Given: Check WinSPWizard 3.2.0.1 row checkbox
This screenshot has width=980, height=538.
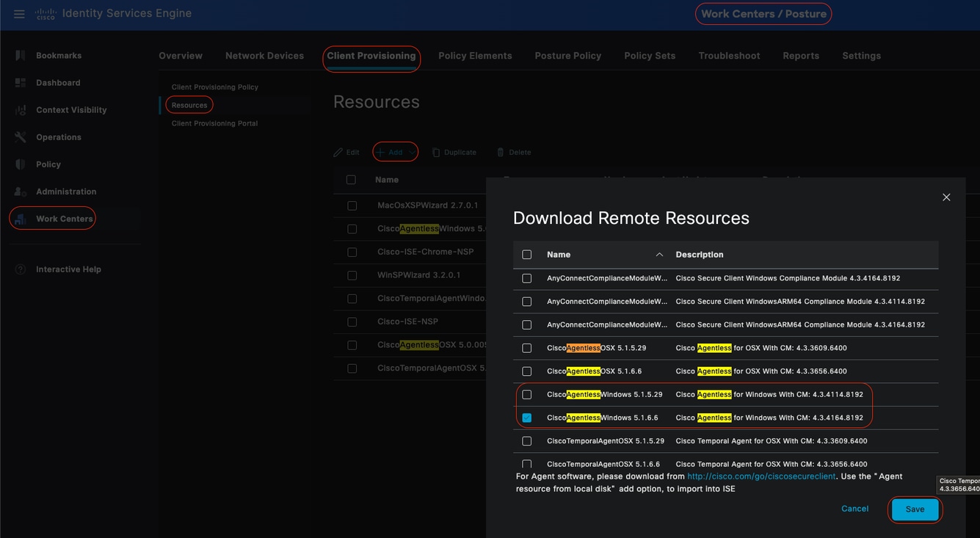Looking at the screenshot, I should point(352,275).
